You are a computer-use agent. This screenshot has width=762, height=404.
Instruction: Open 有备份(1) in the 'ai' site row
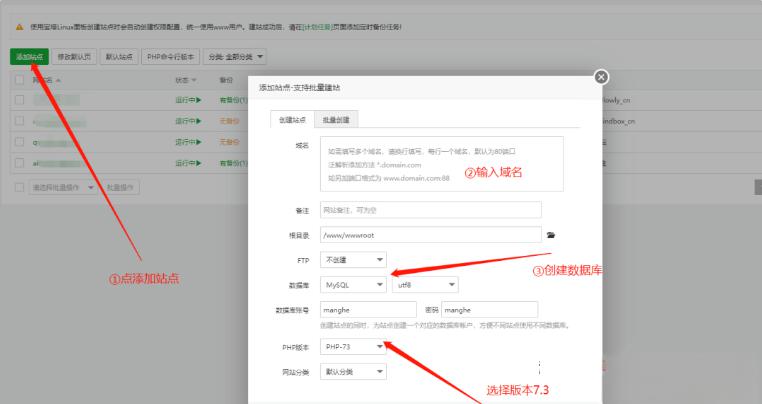[233, 163]
